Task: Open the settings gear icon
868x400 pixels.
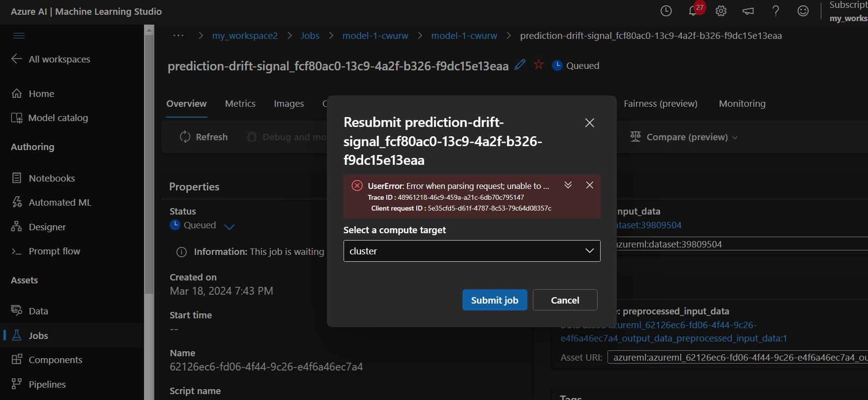Action: pos(721,11)
